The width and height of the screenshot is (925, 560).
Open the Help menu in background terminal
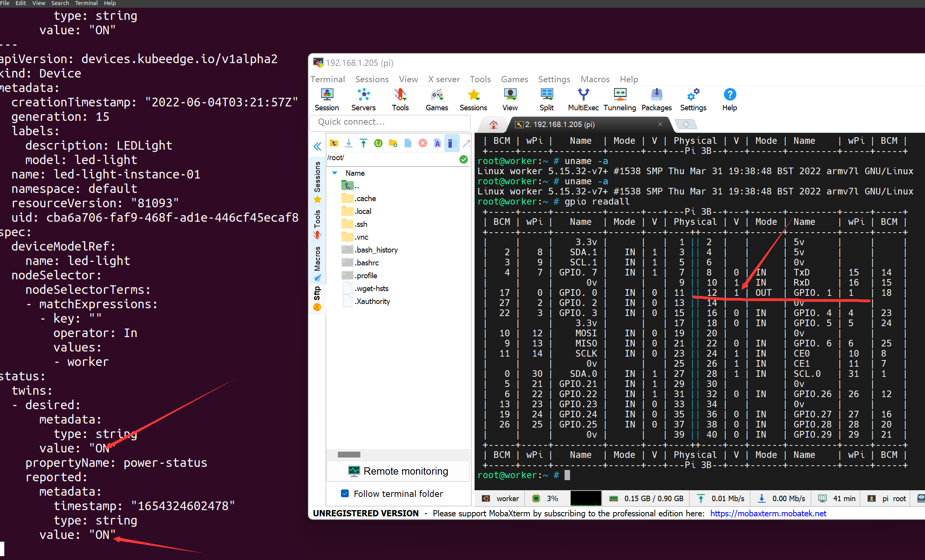point(110,3)
